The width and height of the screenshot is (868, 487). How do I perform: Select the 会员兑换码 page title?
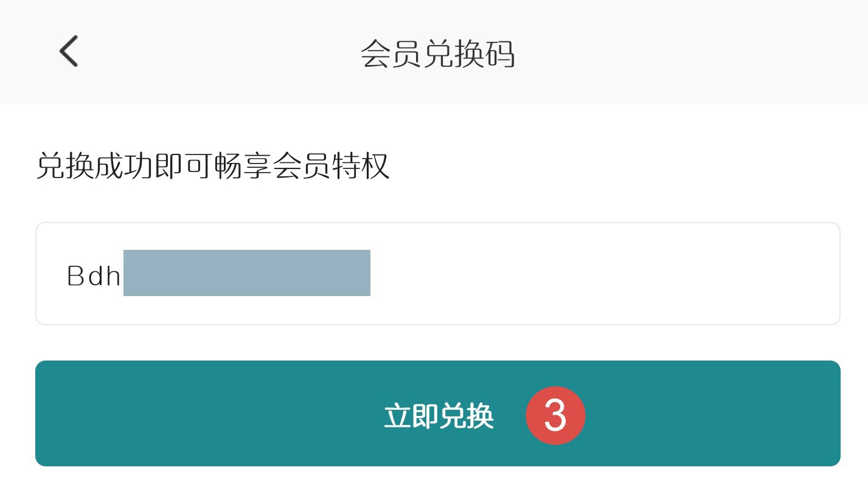point(437,54)
